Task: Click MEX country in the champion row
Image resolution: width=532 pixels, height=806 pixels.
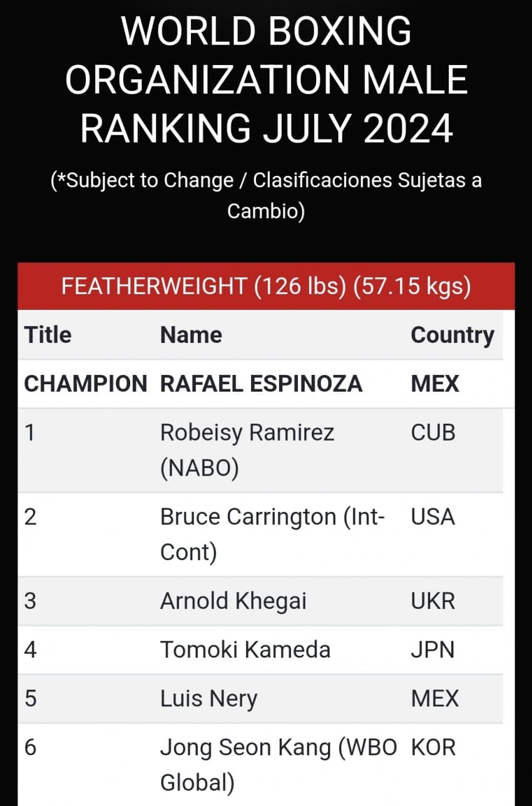Action: [434, 384]
